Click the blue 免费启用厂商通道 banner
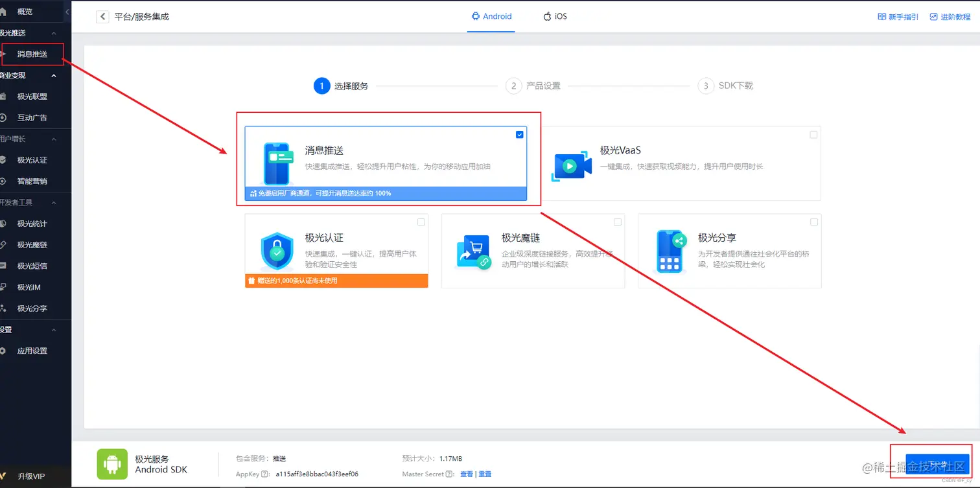This screenshot has width=980, height=488. point(386,193)
